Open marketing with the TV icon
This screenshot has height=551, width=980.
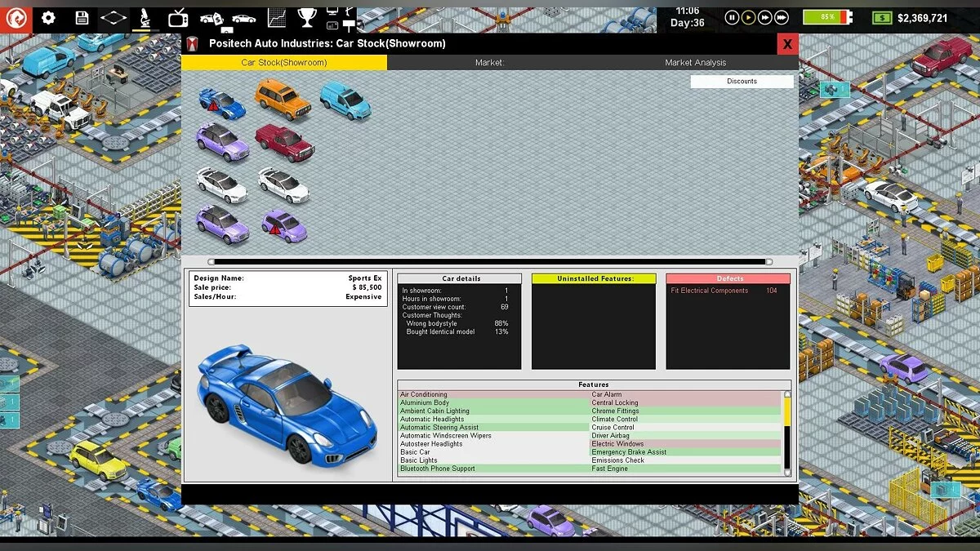179,17
